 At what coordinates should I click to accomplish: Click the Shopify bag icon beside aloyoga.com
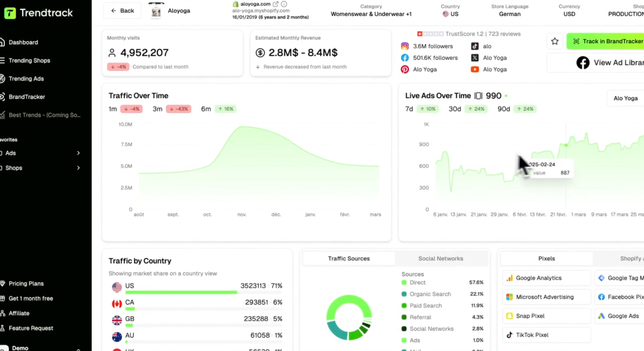236,4
